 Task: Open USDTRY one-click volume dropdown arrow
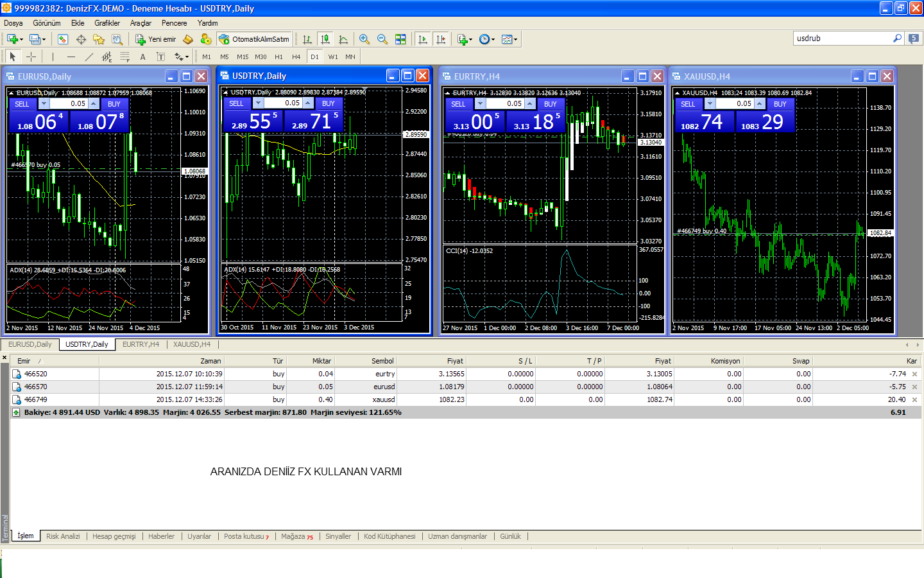(x=259, y=103)
